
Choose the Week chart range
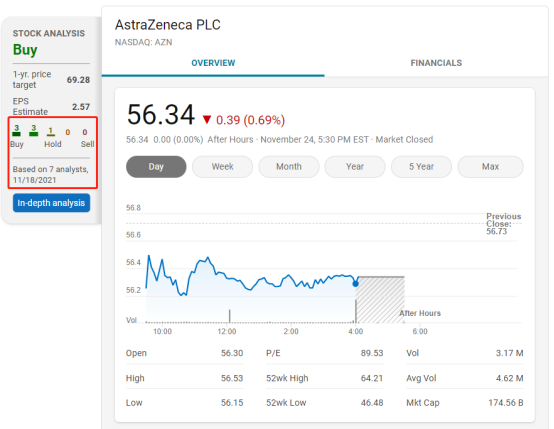(x=223, y=167)
